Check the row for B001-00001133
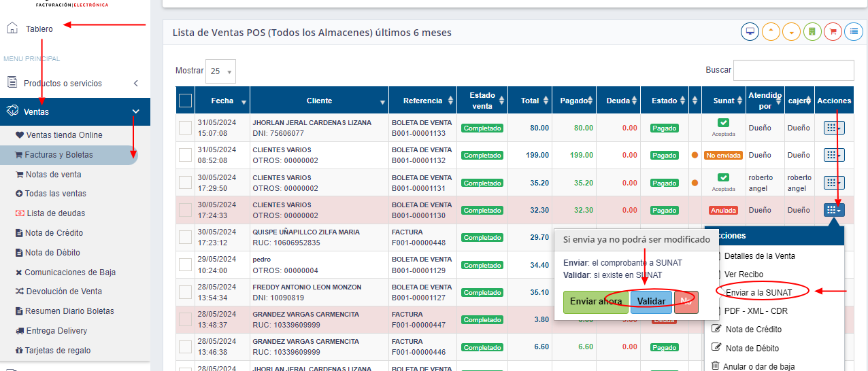868x371 pixels. (x=185, y=128)
